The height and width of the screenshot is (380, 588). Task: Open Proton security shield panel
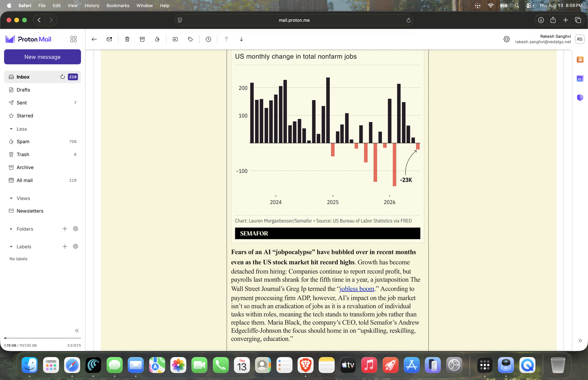tap(580, 97)
